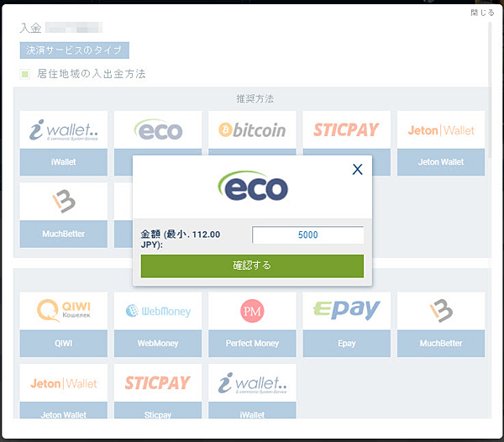Choose the bitcoin logo tile
Screen dimensions: 504x442
pyautogui.click(x=252, y=130)
